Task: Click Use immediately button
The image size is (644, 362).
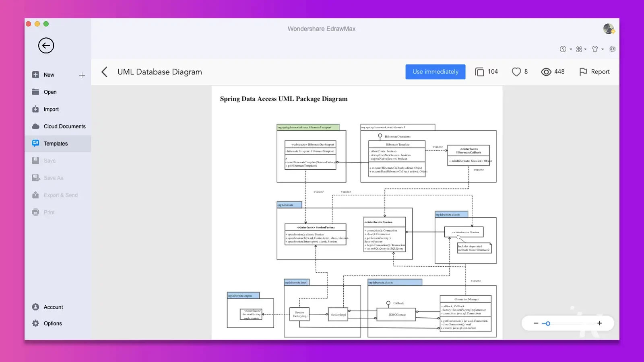Action: [436, 72]
